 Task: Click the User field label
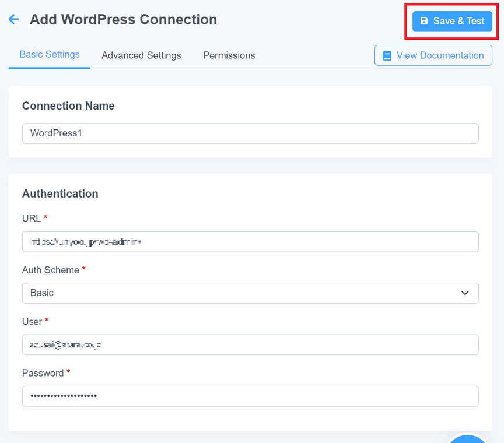coord(32,322)
